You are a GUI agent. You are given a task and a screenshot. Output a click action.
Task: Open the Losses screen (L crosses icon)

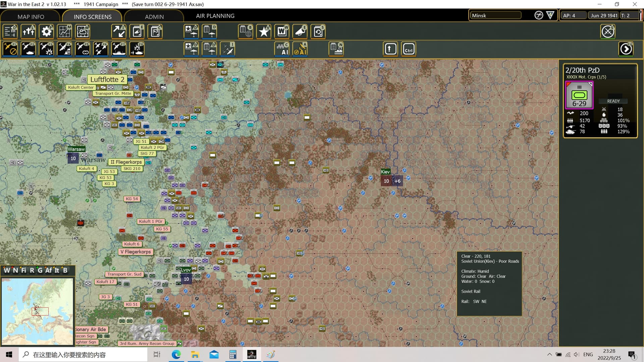(x=29, y=32)
